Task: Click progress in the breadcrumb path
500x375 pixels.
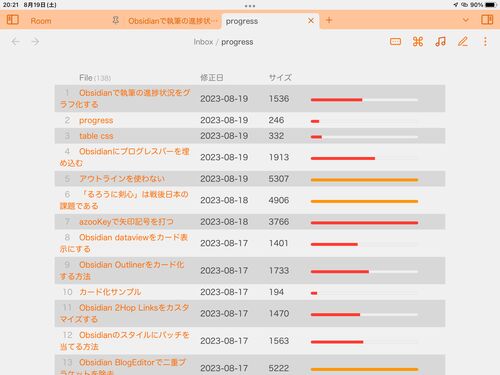Action: click(237, 42)
